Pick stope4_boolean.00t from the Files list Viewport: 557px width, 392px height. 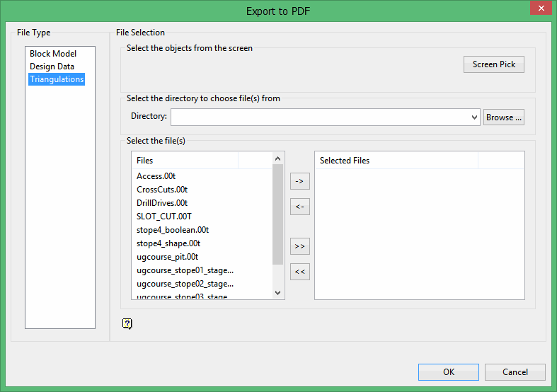tap(173, 230)
